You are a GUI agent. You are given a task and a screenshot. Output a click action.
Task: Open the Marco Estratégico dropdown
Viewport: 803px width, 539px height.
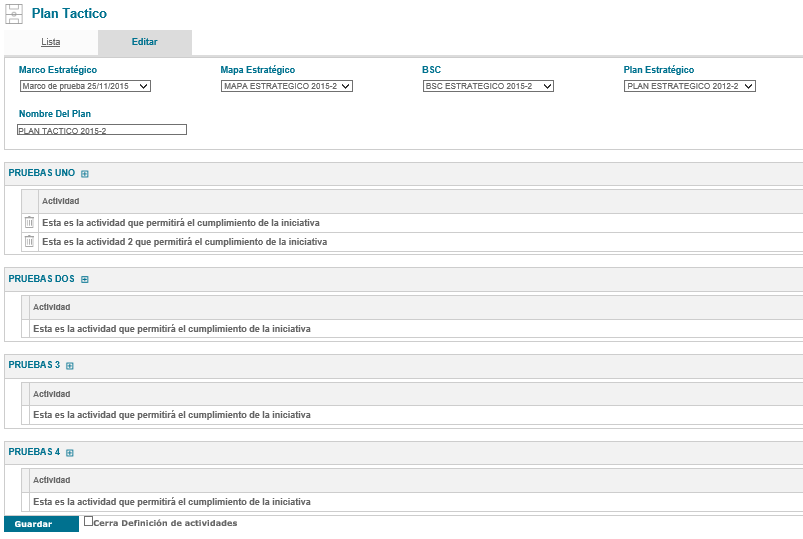[85, 86]
